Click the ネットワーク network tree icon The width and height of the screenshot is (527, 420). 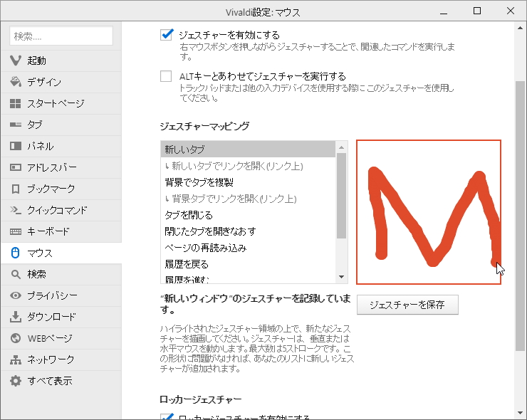click(16, 359)
